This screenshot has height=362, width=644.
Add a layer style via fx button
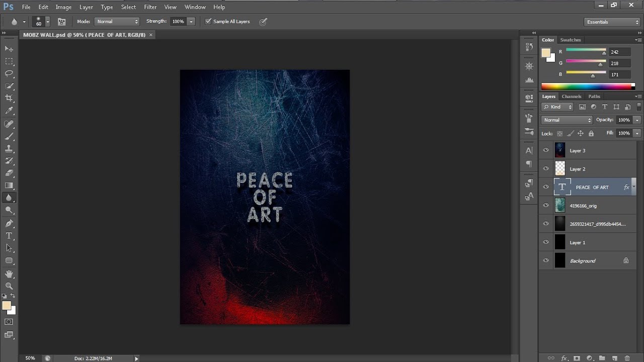point(564,358)
